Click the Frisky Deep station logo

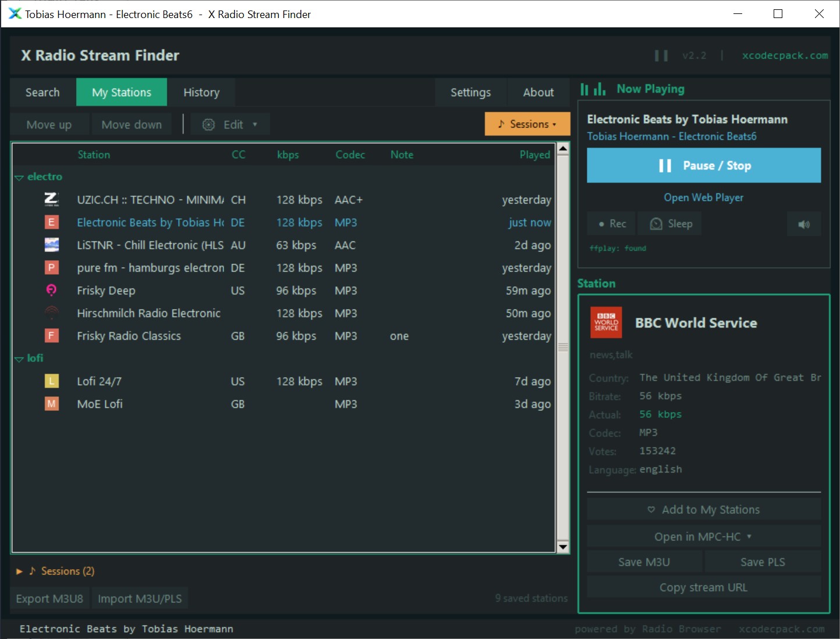tap(52, 290)
